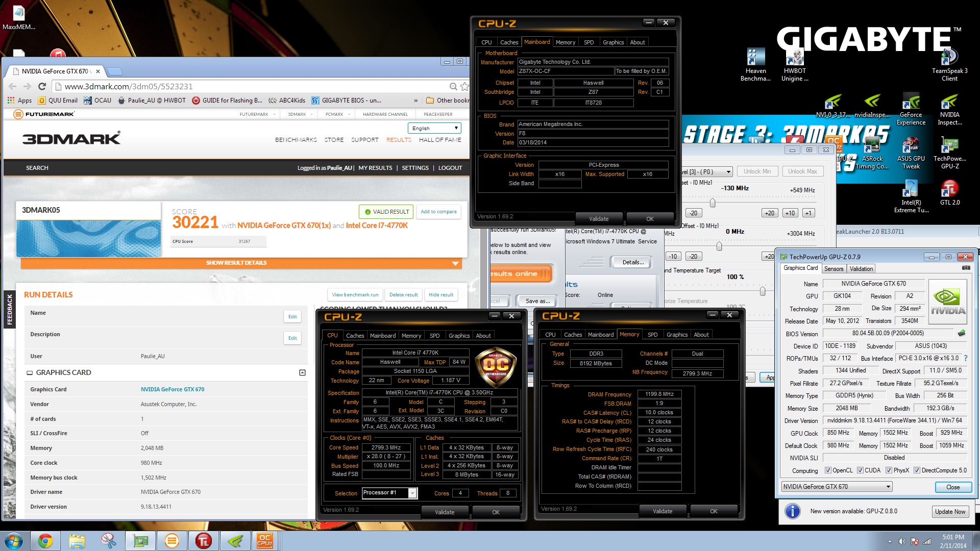Screen dimensions: 980x551
Task: Open Chrome bookmarks overflow chevron
Action: (415, 101)
